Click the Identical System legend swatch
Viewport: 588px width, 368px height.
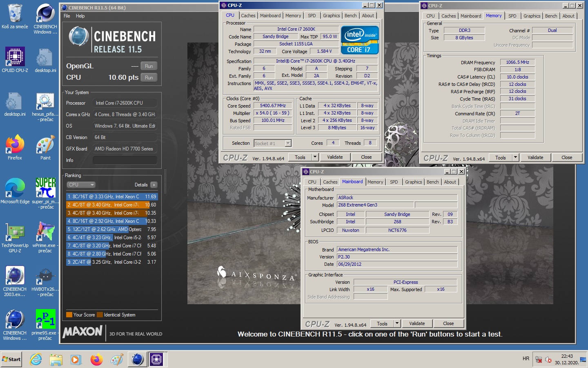pyautogui.click(x=100, y=315)
